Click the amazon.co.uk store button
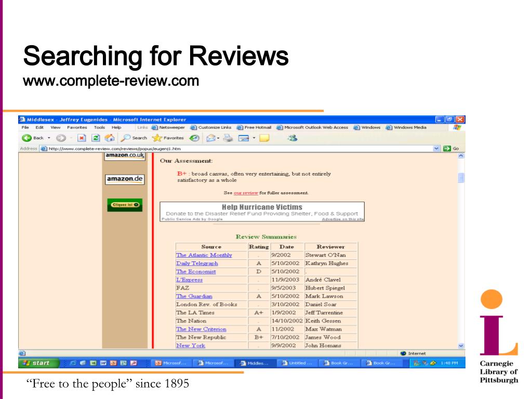 pyautogui.click(x=125, y=156)
